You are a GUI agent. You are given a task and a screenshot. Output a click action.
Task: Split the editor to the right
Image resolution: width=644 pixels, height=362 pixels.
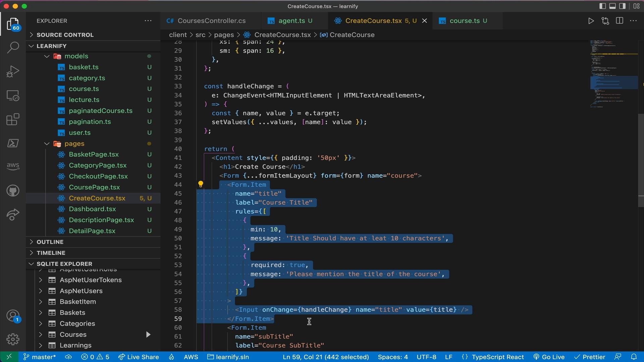[620, 21]
